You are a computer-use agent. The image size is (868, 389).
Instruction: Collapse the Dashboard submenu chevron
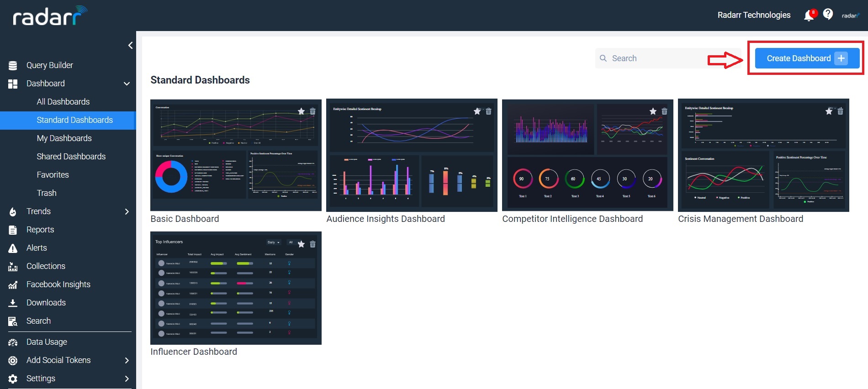[x=127, y=84]
